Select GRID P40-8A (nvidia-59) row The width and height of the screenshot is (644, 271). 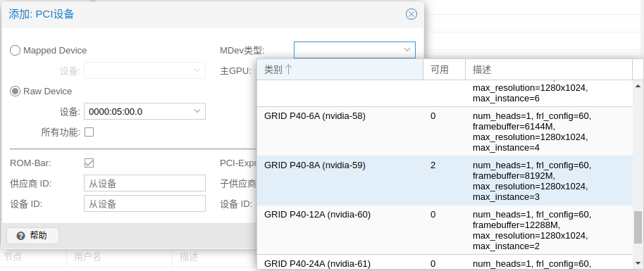[445, 181]
